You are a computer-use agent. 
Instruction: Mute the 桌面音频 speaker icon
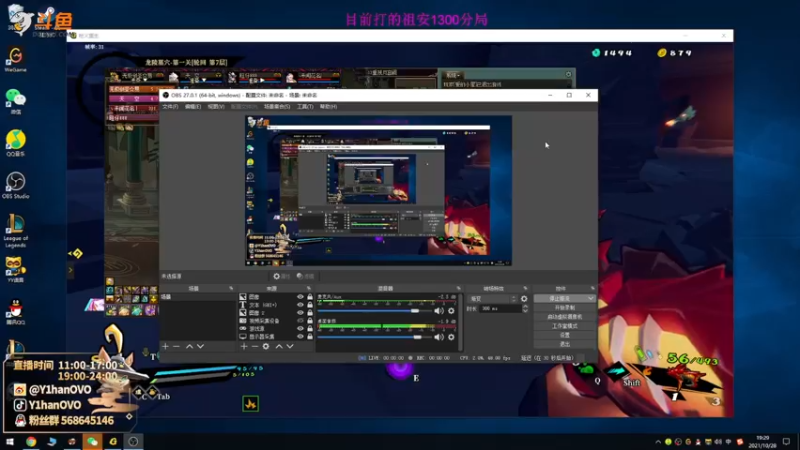coord(439,337)
